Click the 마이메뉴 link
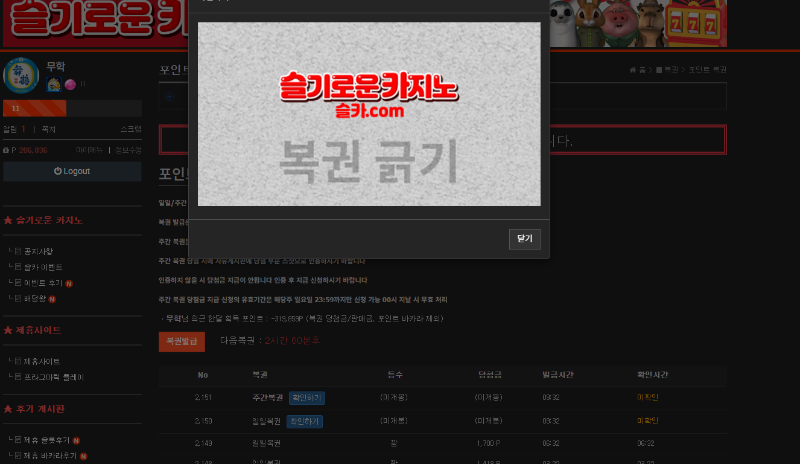This screenshot has width=800, height=464. point(89,150)
